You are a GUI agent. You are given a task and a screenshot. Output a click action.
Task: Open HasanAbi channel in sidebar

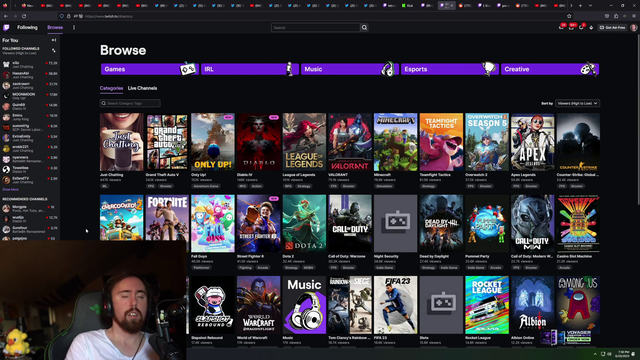tap(30, 75)
